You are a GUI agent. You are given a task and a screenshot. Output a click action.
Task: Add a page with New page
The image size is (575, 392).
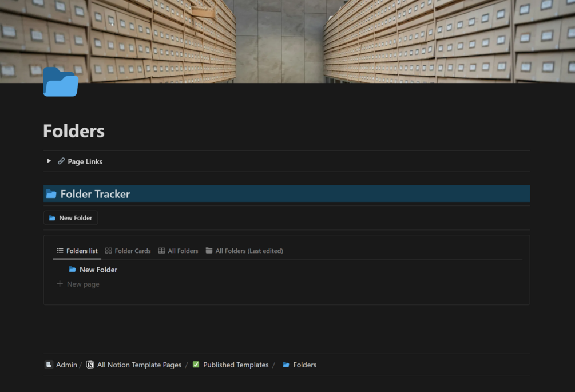[x=78, y=284]
